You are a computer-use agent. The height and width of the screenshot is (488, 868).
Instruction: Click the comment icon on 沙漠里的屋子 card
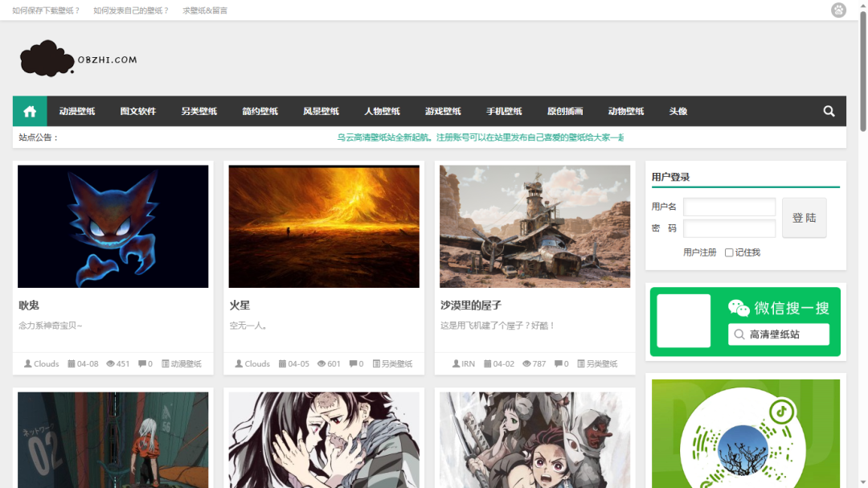[x=558, y=364]
